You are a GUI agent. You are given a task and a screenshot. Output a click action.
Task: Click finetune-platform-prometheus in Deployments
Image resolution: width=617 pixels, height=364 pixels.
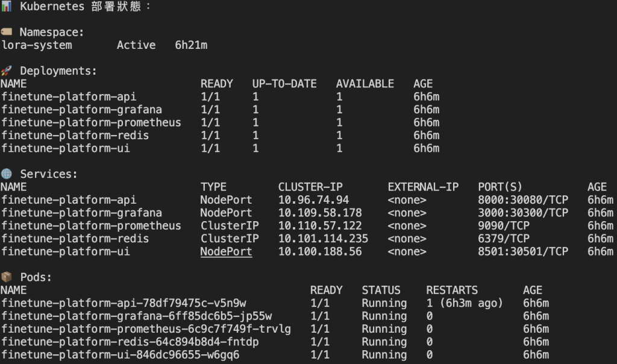tap(91, 123)
